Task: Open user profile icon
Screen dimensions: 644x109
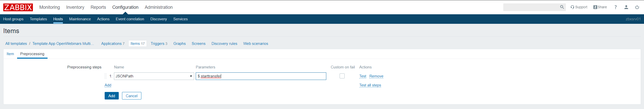Action: point(626,7)
